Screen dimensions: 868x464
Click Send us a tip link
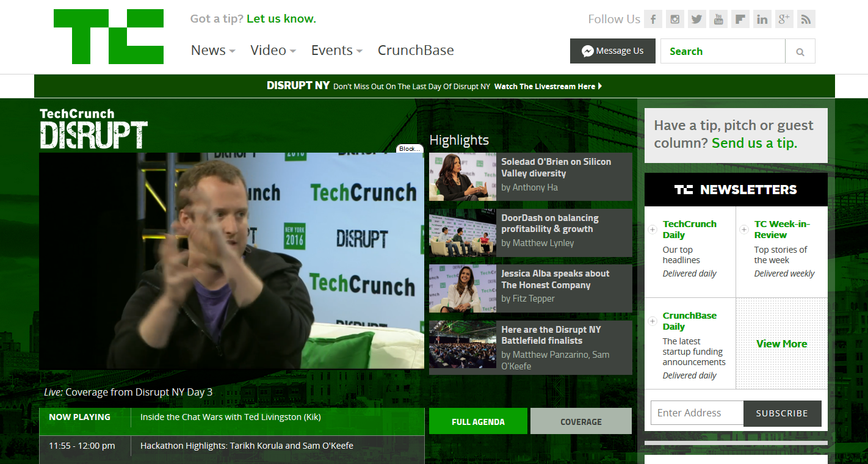pos(754,143)
